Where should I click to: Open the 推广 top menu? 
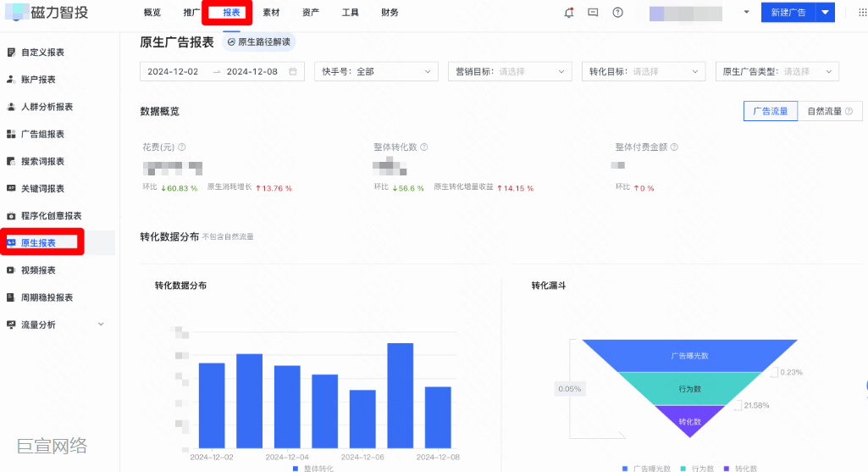[x=191, y=12]
